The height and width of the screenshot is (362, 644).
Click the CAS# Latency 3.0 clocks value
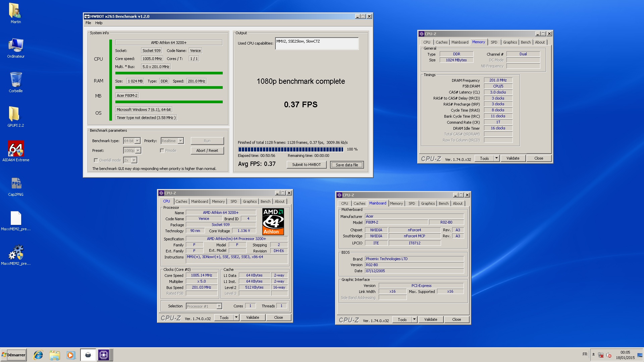pos(498,92)
